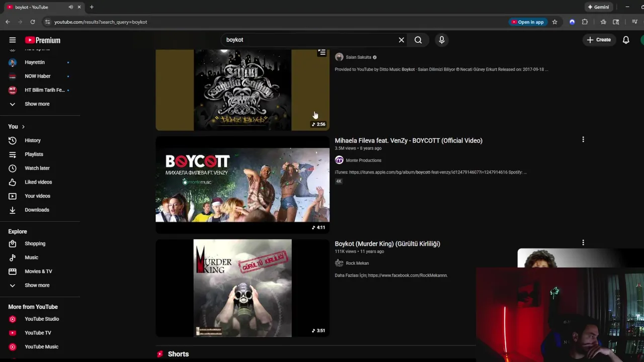Click the YouTube Premium logo
Image resolution: width=644 pixels, height=362 pixels.
pos(43,40)
